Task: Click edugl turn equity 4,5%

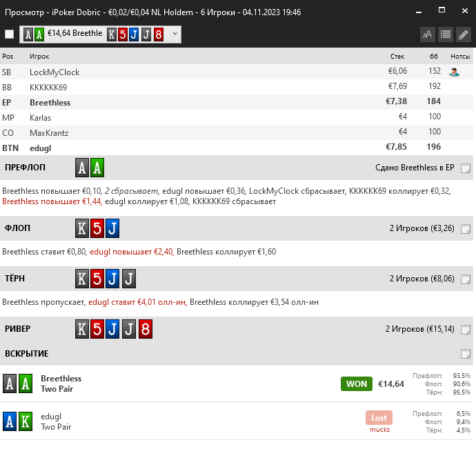Action: click(464, 430)
